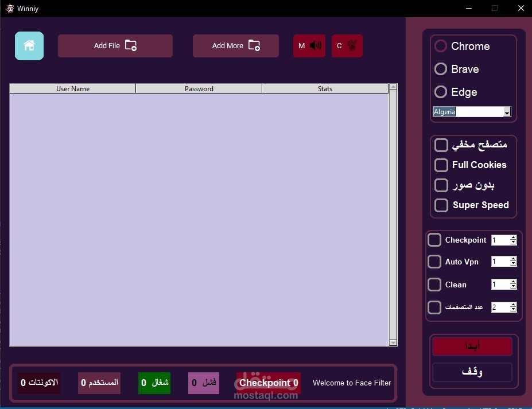Click into the Clean number field
The image size is (532, 409).
point(501,284)
